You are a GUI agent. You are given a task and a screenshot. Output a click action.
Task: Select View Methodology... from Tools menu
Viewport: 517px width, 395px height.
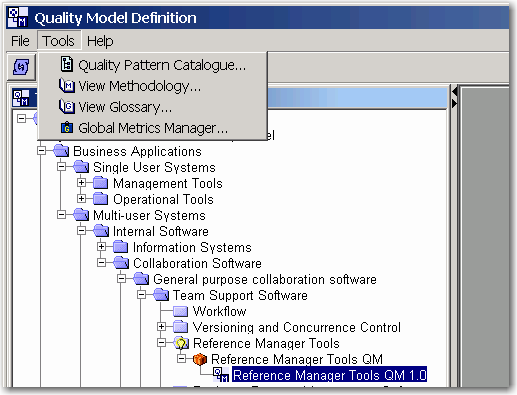pos(153,86)
